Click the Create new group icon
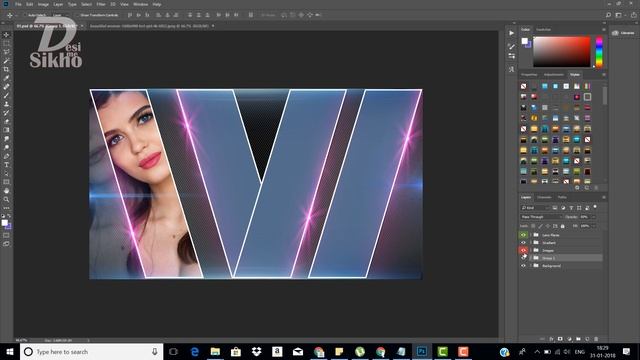 click(x=578, y=339)
